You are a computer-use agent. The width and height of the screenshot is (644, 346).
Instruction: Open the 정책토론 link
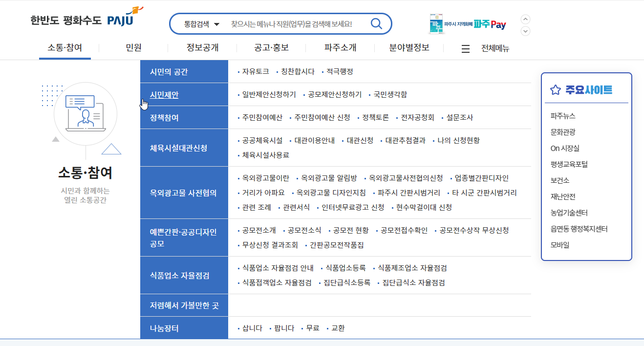point(375,117)
